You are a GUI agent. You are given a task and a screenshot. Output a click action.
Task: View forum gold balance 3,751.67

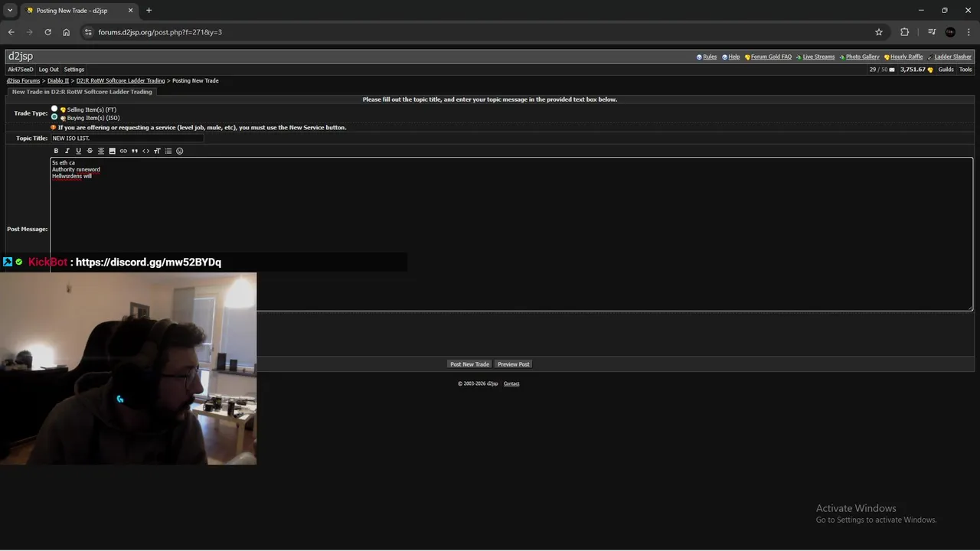(x=916, y=70)
